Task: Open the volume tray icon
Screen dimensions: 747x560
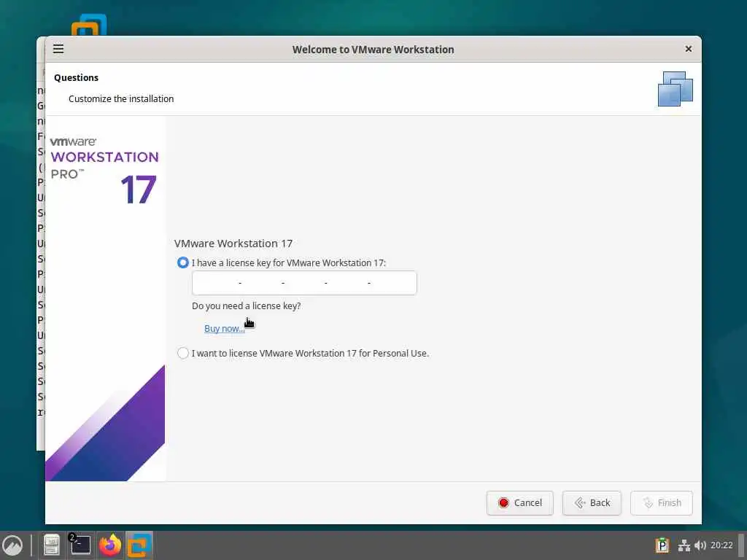Action: (700, 545)
